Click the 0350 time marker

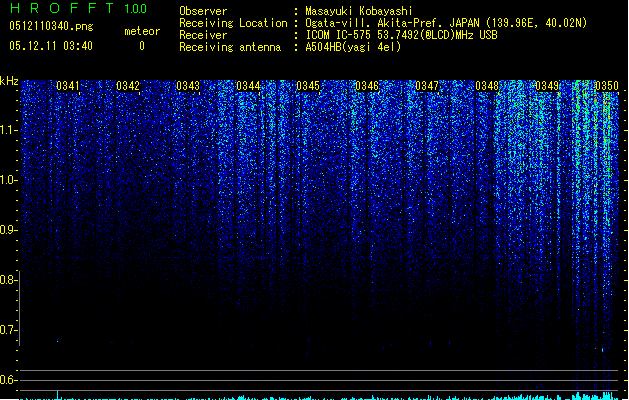[x=607, y=86]
